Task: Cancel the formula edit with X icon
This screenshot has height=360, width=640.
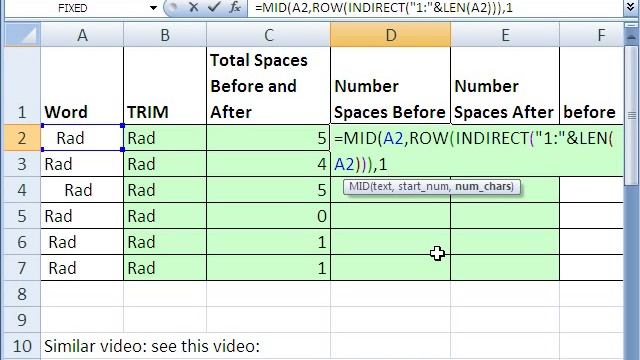Action: 194,7
